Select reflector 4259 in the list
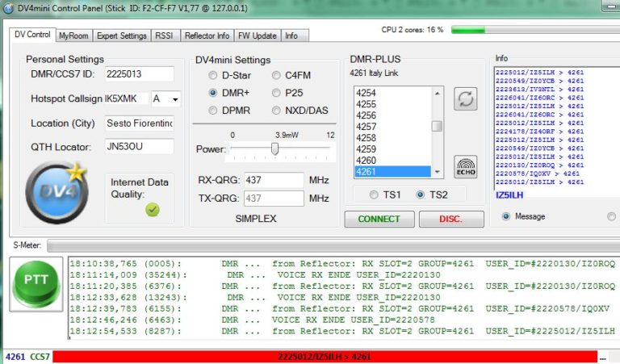 pyautogui.click(x=392, y=149)
